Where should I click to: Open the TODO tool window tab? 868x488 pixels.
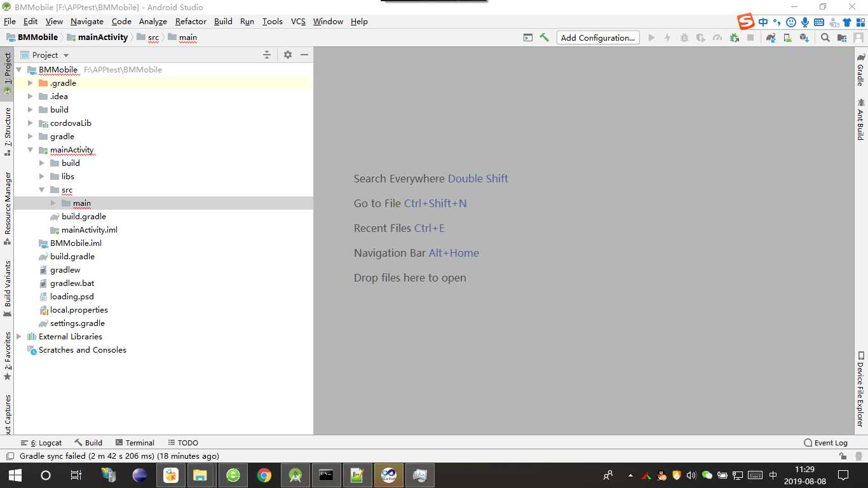pos(183,443)
